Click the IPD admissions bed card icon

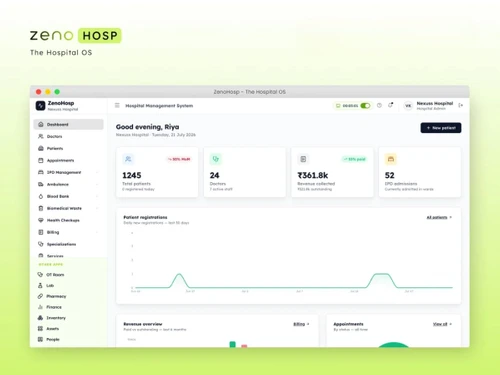click(391, 159)
